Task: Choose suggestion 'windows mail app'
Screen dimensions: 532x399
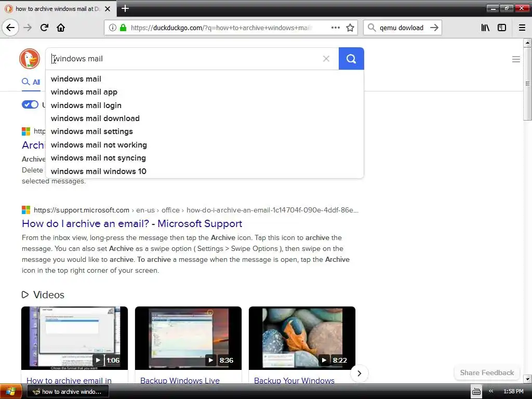Action: (x=205, y=92)
